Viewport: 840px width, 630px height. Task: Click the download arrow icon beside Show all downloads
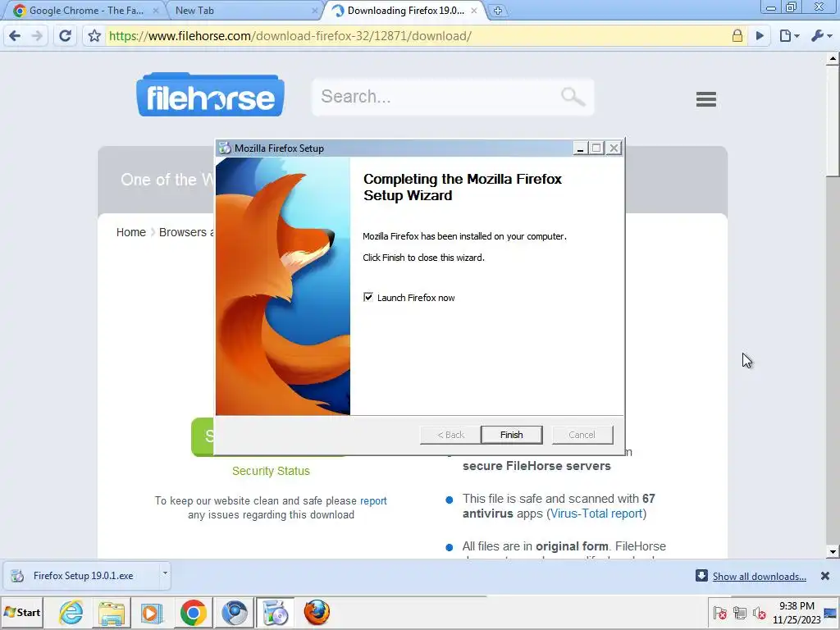tap(701, 576)
